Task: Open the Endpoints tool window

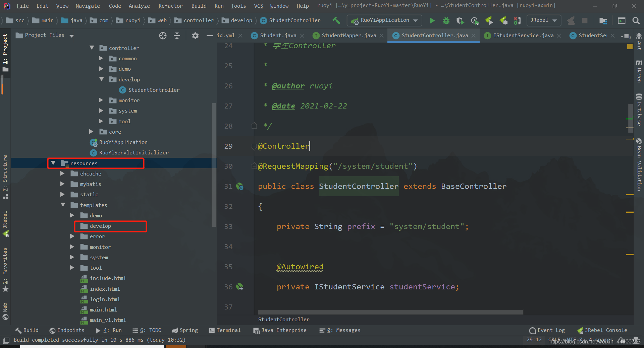Action: click(67, 330)
